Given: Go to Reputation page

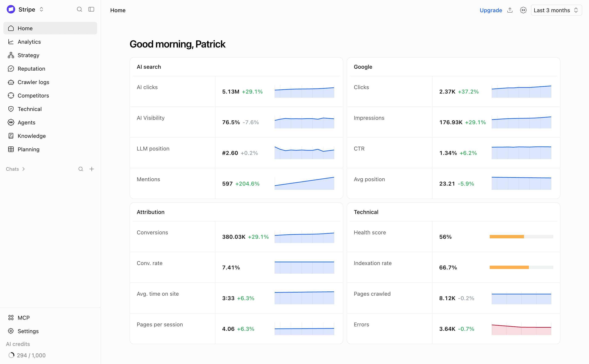Looking at the screenshot, I should click(50, 69).
